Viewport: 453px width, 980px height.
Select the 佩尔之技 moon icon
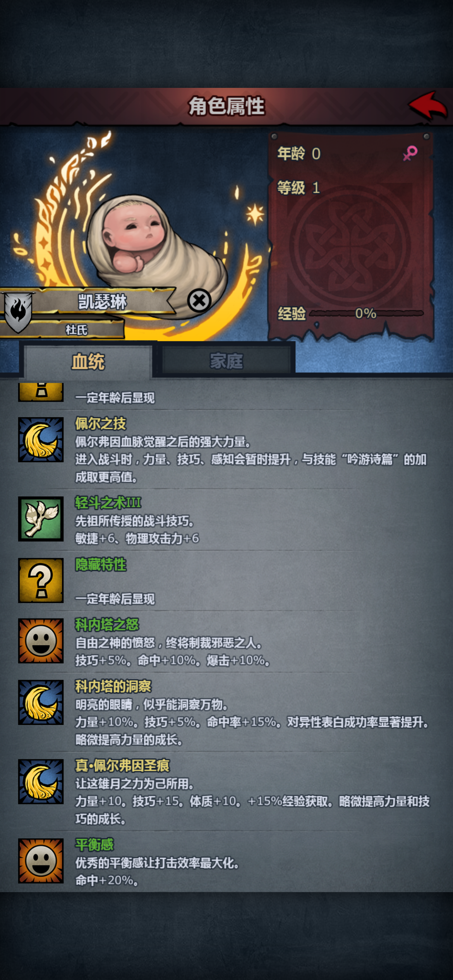coord(41,439)
